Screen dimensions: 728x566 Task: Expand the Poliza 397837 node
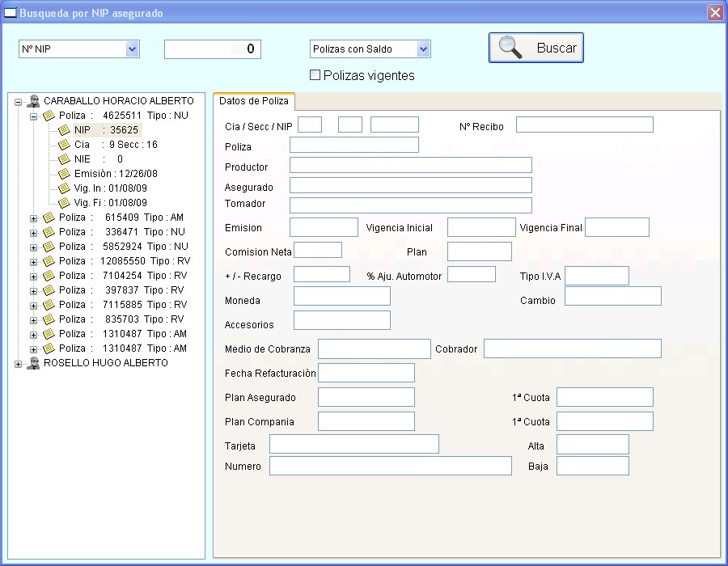point(33,291)
